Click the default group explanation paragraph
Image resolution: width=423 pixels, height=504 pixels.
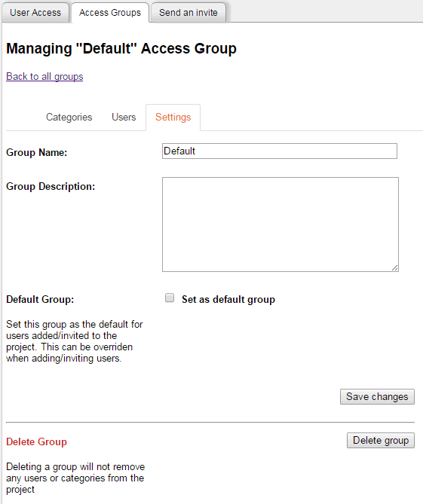point(75,341)
